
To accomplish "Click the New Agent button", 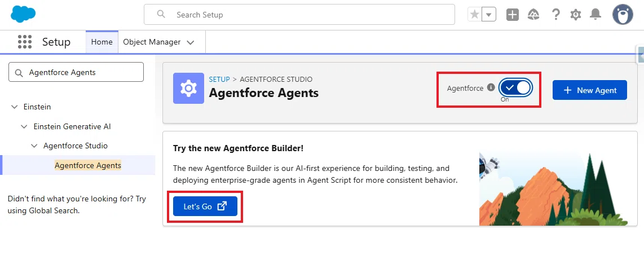I will 590,90.
